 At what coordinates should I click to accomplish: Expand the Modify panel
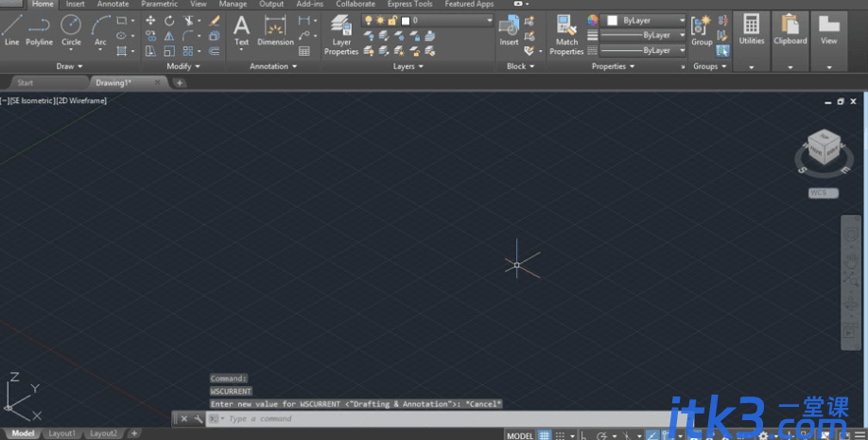click(183, 66)
